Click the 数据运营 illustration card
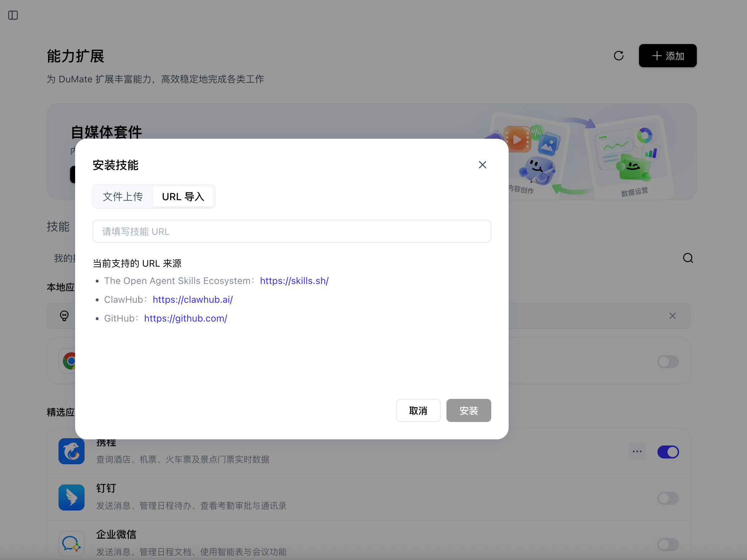The image size is (747, 560). pos(630,157)
